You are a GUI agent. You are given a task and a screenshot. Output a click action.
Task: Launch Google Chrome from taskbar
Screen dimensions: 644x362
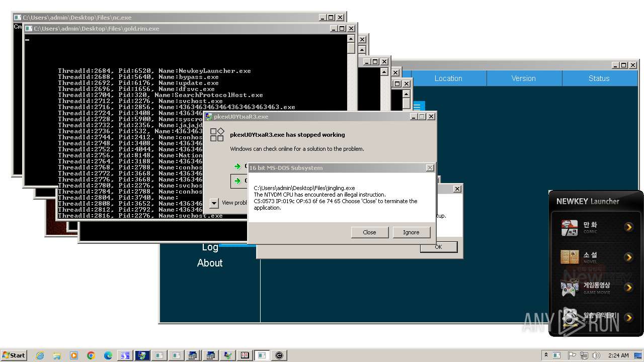tap(91, 355)
